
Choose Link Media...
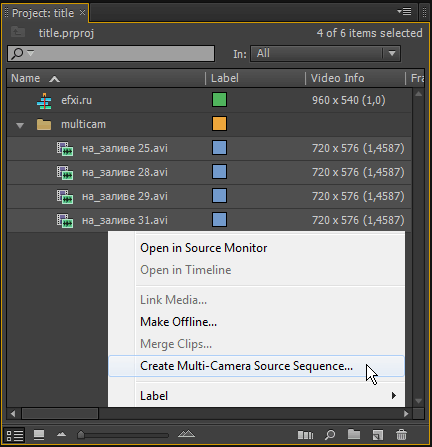point(173,300)
